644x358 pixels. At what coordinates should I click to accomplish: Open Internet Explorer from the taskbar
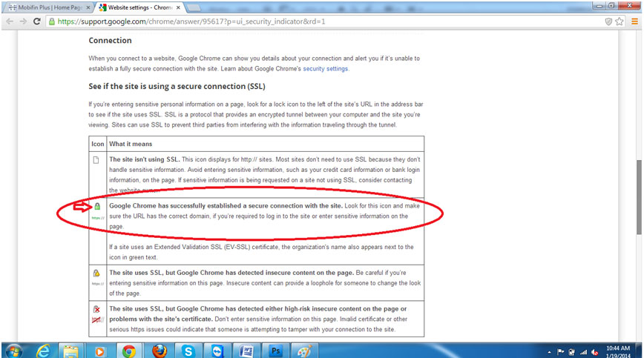pos(43,351)
